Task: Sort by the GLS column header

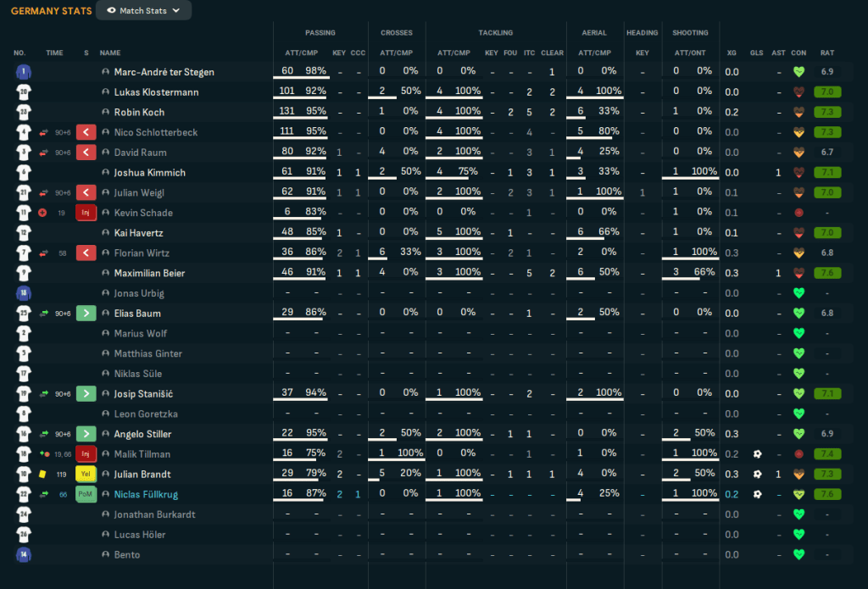Action: point(757,53)
